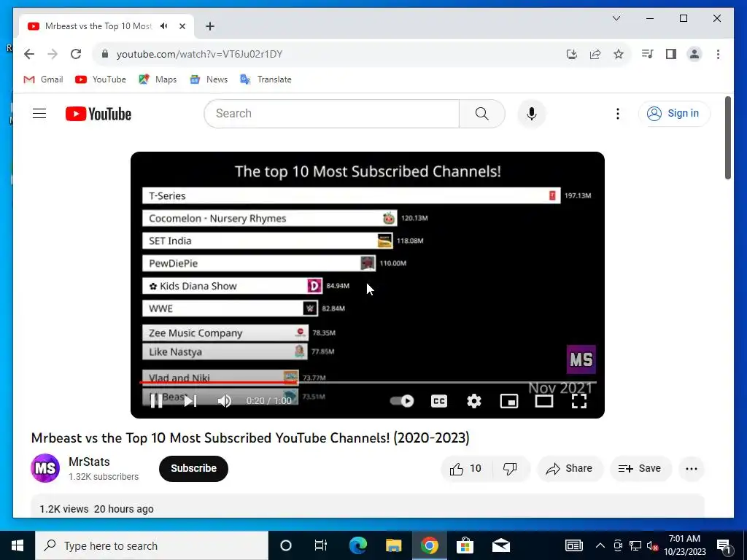Bookmark this tab with star
This screenshot has height=560, width=747.
point(619,54)
